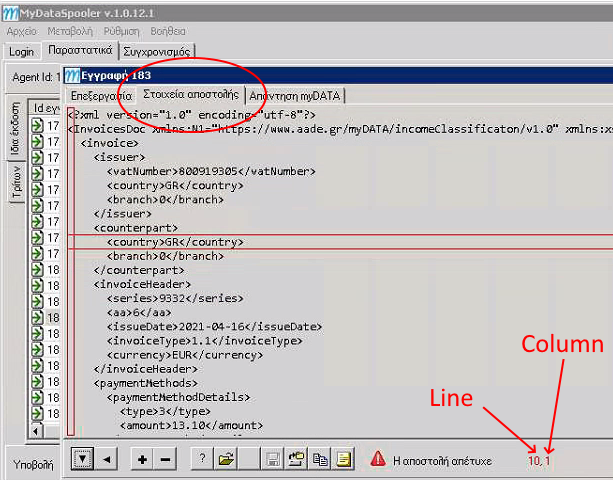Image resolution: width=613 pixels, height=480 pixels.
Task: Switch to the Παραστατικά tab
Action: [80, 50]
